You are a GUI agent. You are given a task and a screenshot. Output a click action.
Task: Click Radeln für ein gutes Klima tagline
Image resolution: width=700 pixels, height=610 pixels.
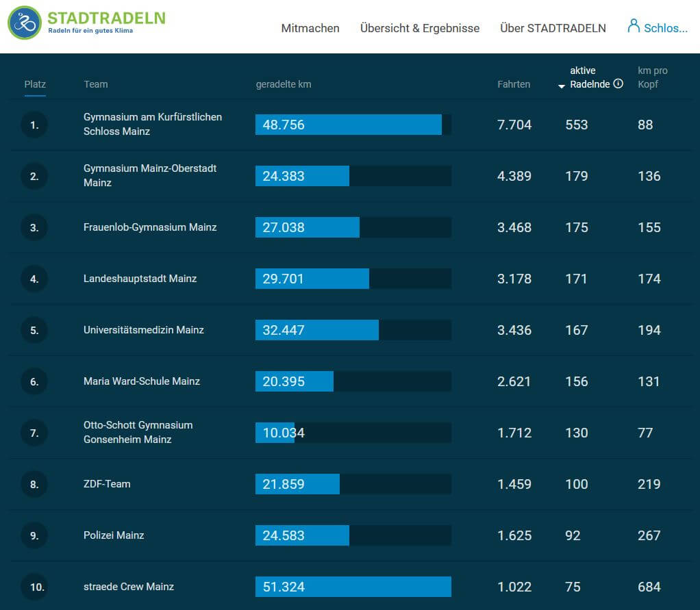(x=90, y=30)
